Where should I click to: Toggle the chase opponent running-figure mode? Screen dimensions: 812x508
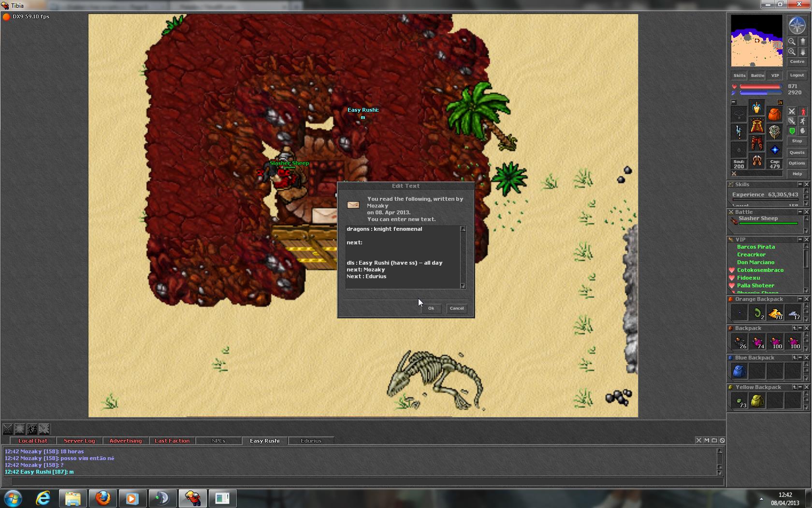click(x=803, y=121)
